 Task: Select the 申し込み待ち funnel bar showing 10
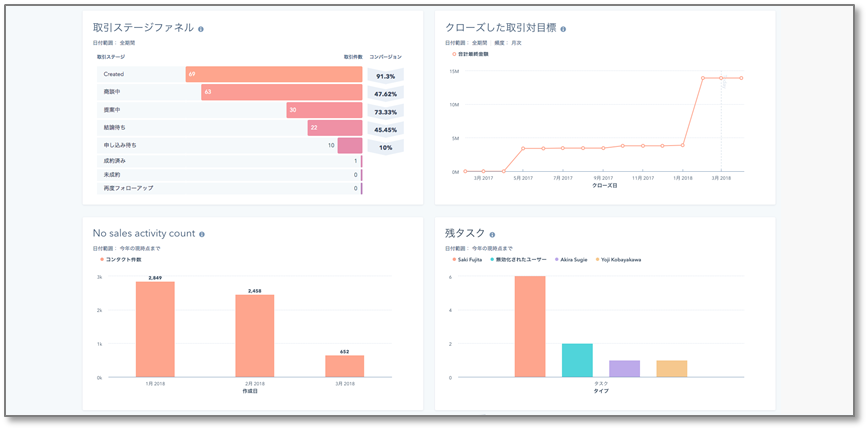click(x=350, y=145)
